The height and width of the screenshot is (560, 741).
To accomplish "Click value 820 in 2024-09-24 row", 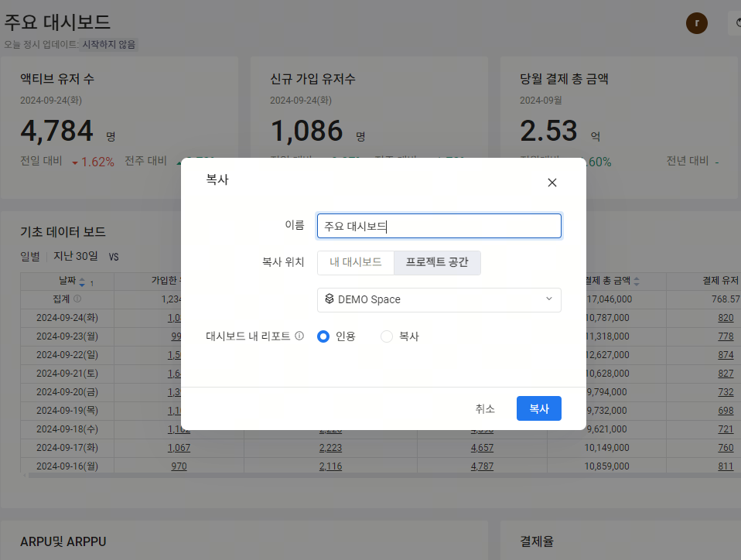I will click(x=726, y=318).
